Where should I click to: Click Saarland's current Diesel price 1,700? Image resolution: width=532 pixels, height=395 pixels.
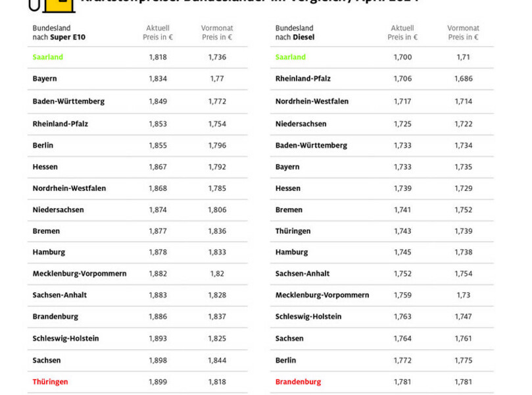(402, 57)
